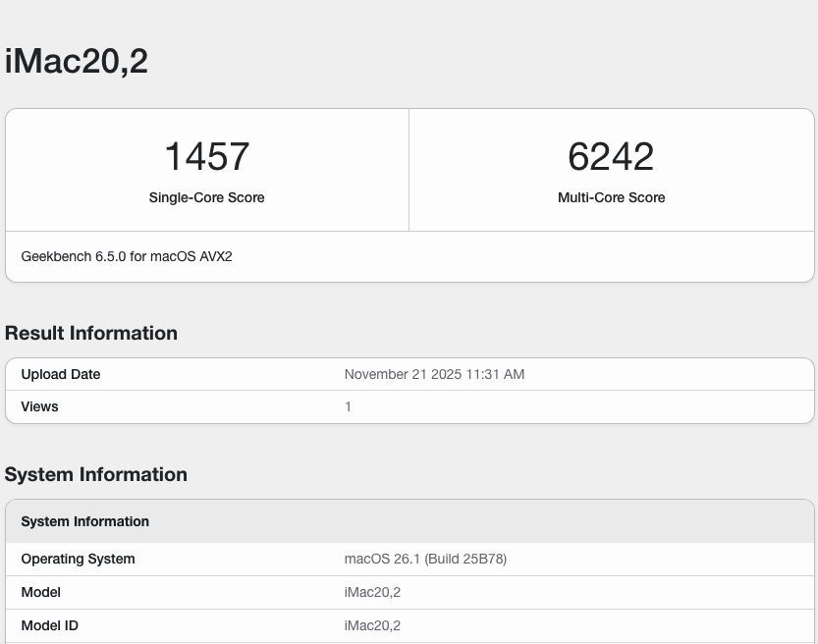Click the November 21 2025 upload timestamp
Screen dimensions: 818x644
coord(434,374)
